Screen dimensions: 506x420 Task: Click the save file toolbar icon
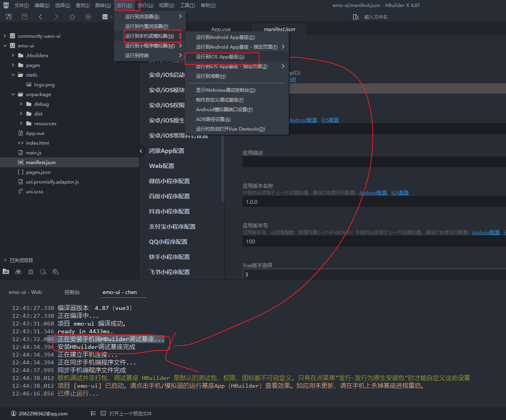[25, 17]
